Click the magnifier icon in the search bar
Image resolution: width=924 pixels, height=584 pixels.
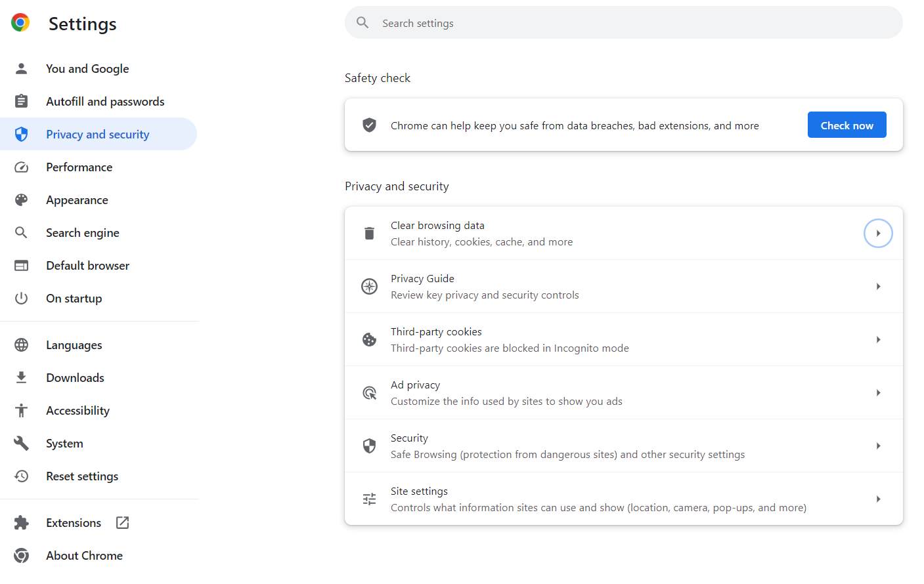coord(363,22)
